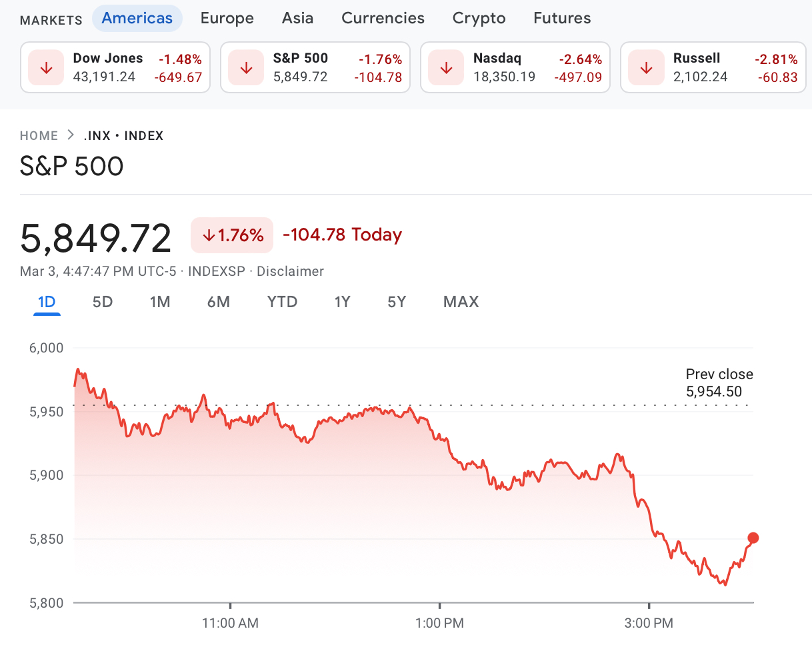The image size is (812, 649).
Task: Click the Dow Jones down arrow icon
Action: click(x=47, y=68)
